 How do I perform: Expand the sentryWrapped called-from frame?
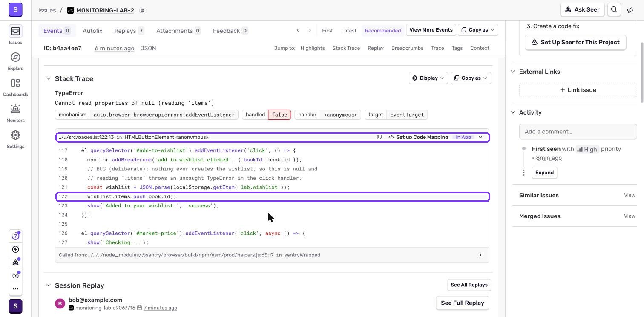point(480,255)
